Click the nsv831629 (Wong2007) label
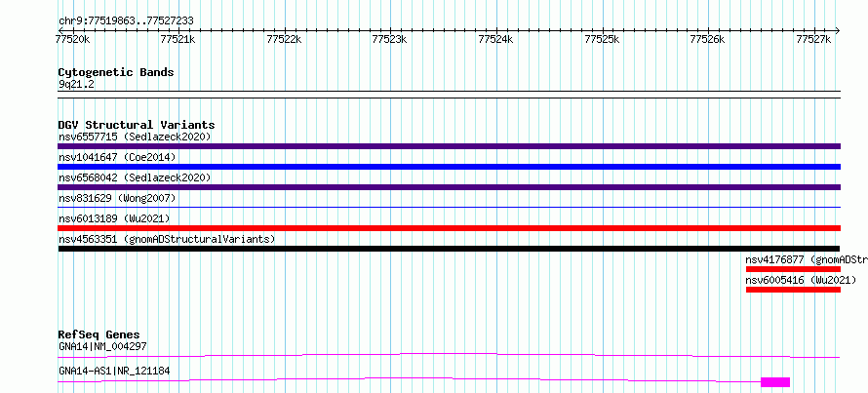 (x=117, y=198)
